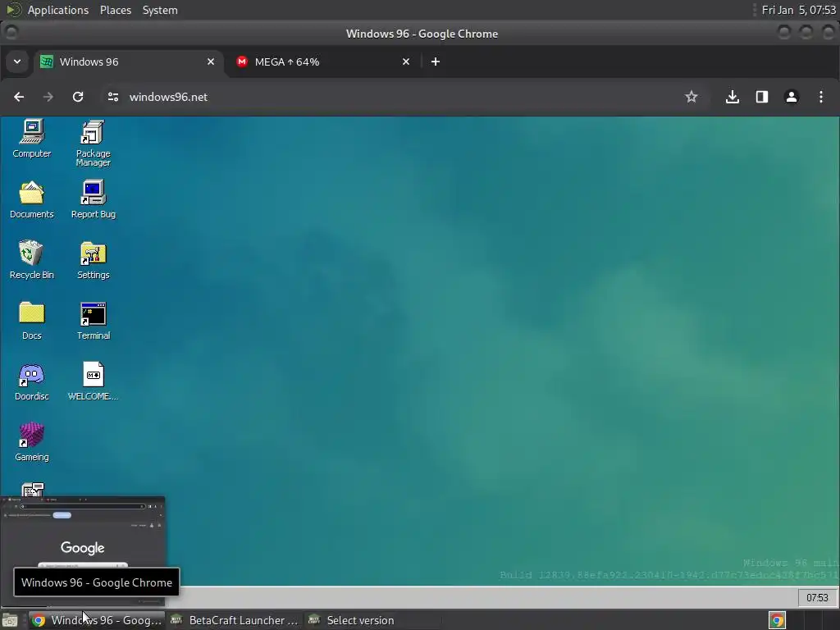Launch Terminal from the desktop
Viewport: 840px width, 630px height.
94,321
